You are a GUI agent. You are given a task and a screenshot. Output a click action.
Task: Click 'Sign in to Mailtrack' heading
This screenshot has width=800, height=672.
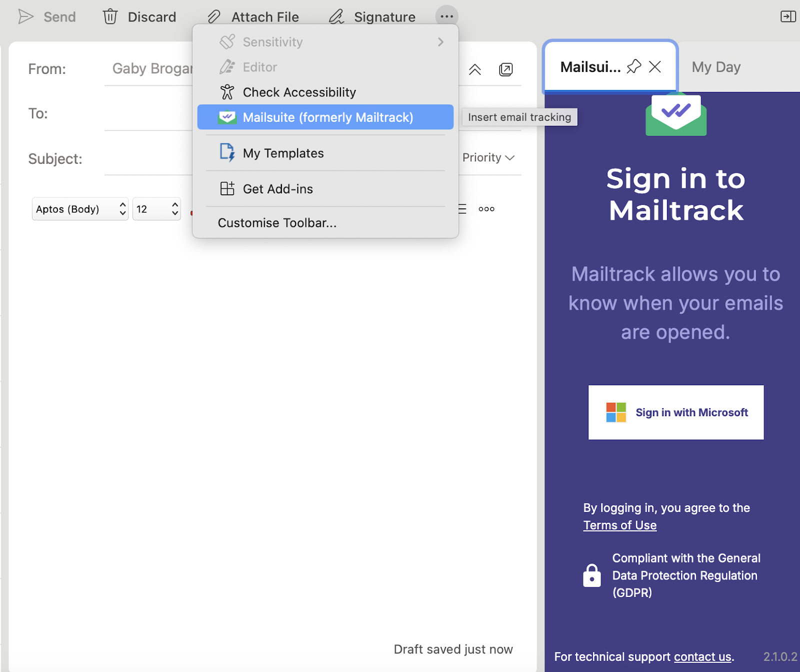pos(676,194)
